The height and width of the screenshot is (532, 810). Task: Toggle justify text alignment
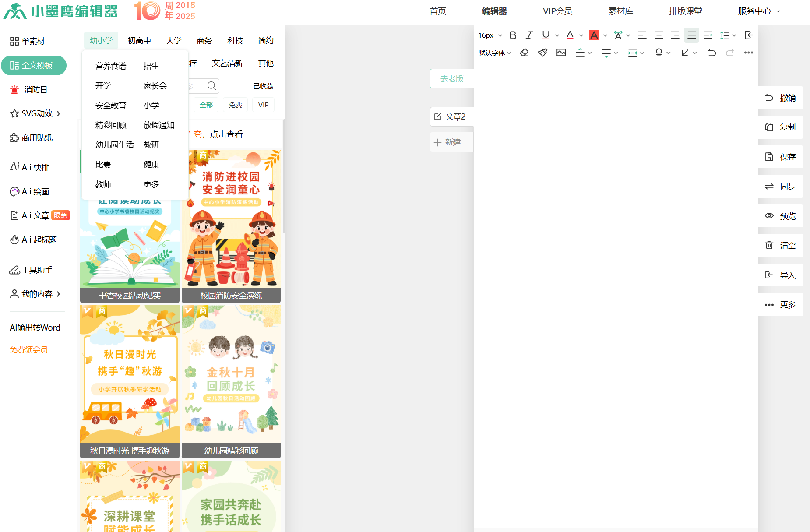tap(691, 35)
